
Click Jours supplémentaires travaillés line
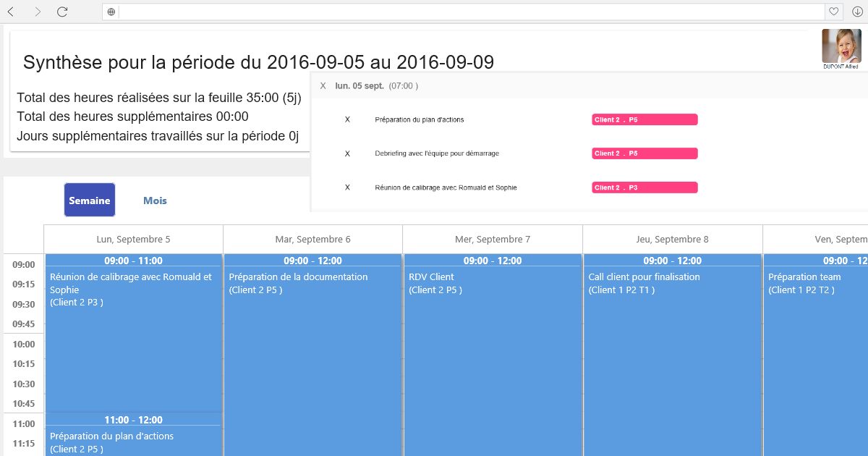(158, 136)
